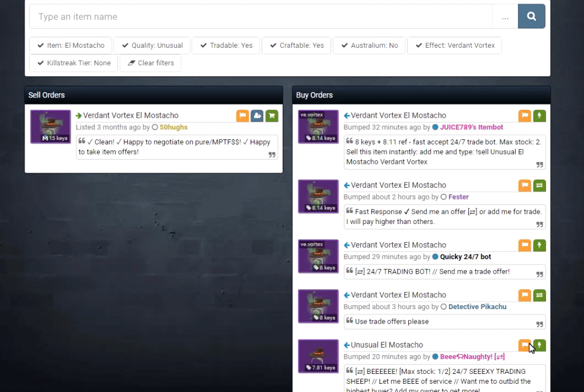The height and width of the screenshot is (392, 584).
Task: Click the Sell Orders panel header
Action: click(154, 95)
